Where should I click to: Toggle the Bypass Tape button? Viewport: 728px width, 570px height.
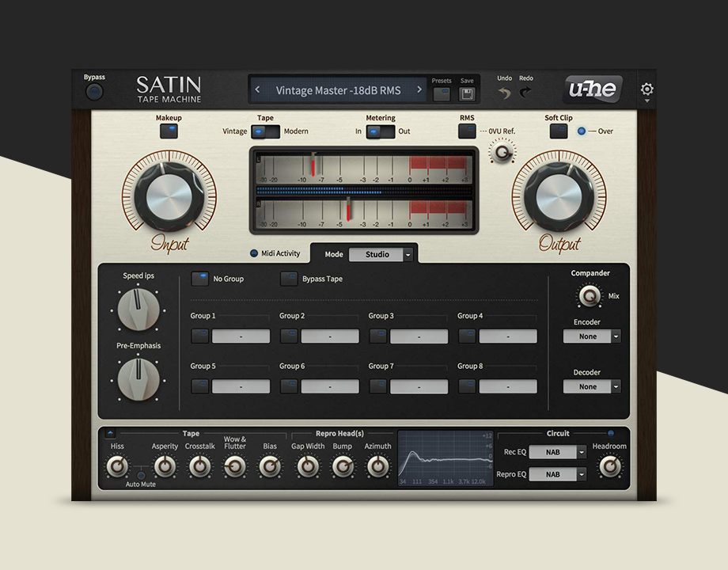tap(289, 279)
